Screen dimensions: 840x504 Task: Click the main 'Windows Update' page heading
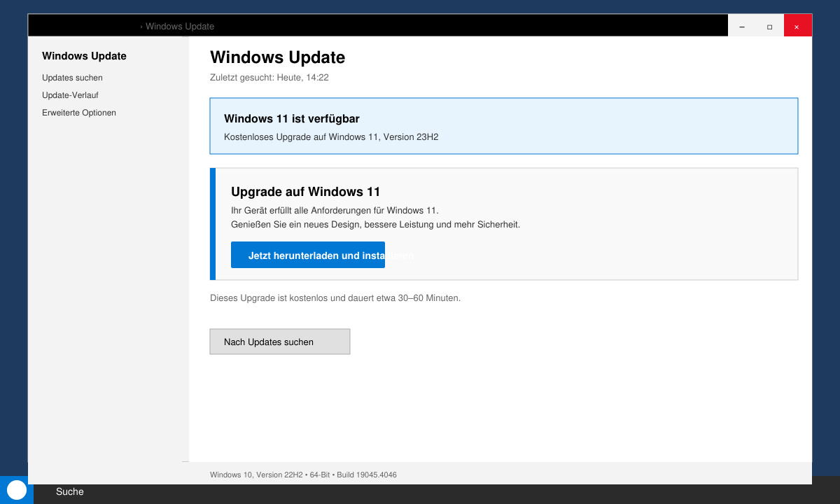coord(277,57)
